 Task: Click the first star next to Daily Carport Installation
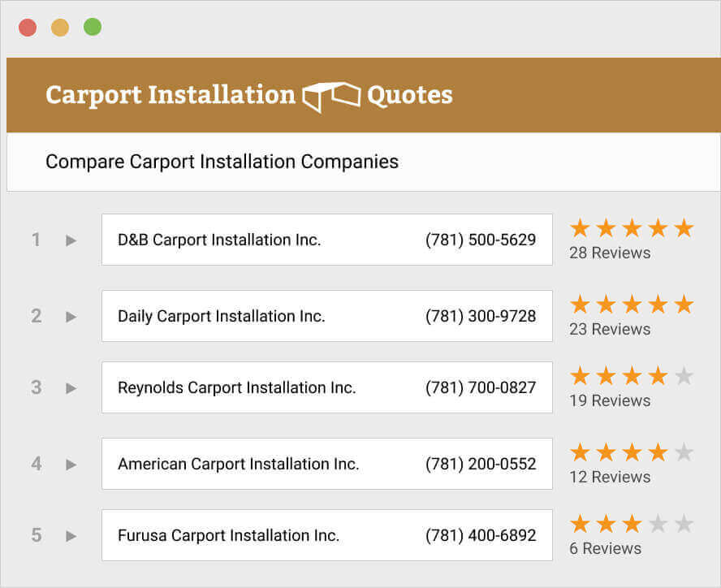[x=579, y=305]
